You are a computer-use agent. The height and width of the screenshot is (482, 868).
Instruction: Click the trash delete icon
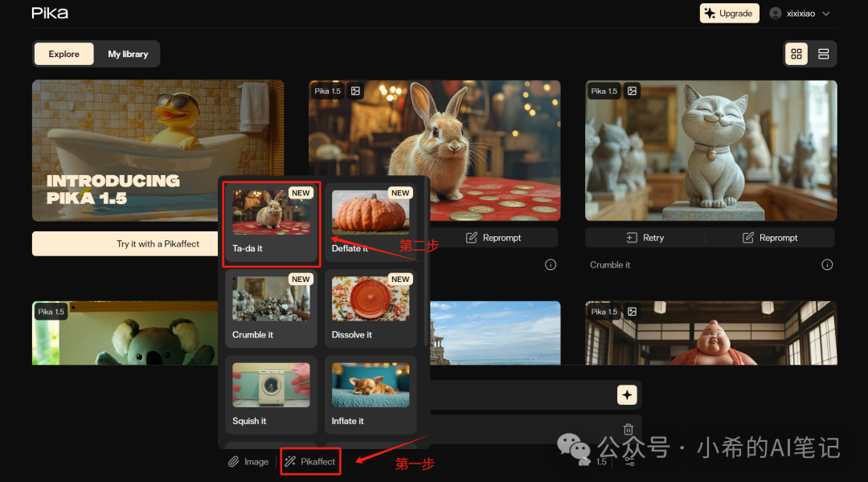point(628,429)
